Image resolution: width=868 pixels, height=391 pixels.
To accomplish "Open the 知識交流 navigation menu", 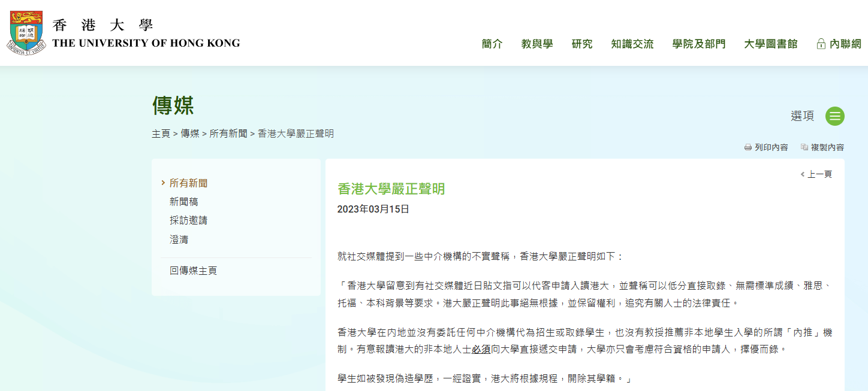I will (x=632, y=44).
